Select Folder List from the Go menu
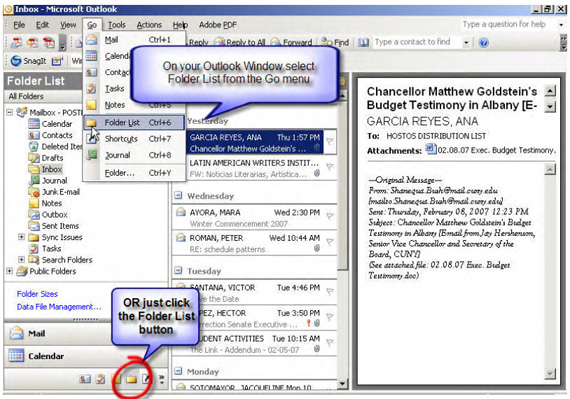Screen dimensions: 570x399 click(134, 123)
